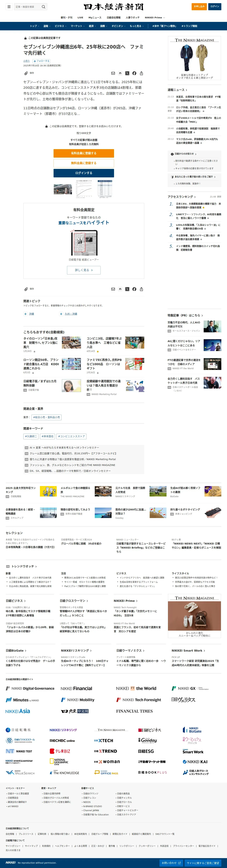Screen dimensions: 227x868
Task: Share to Facebook using the icon under the headline
Action: pyautogui.click(x=134, y=73)
